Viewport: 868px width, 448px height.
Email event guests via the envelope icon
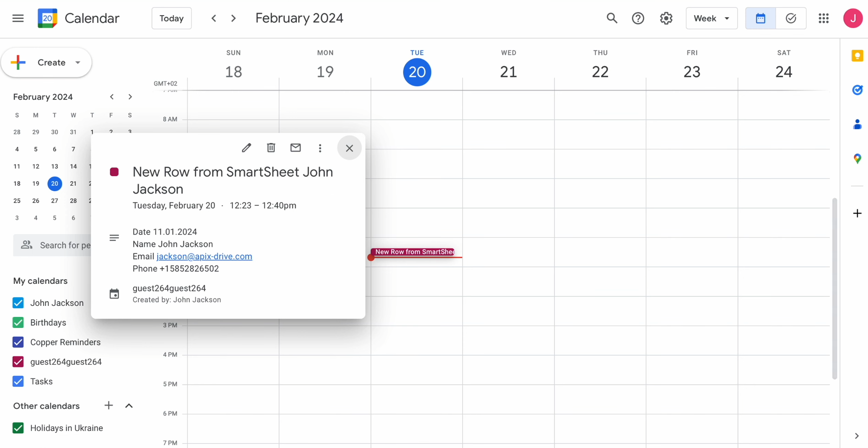click(295, 148)
